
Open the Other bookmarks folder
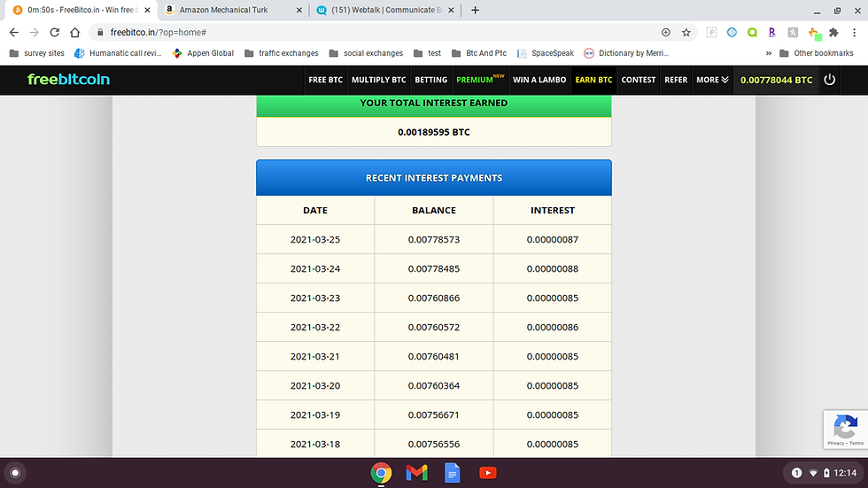coord(817,53)
